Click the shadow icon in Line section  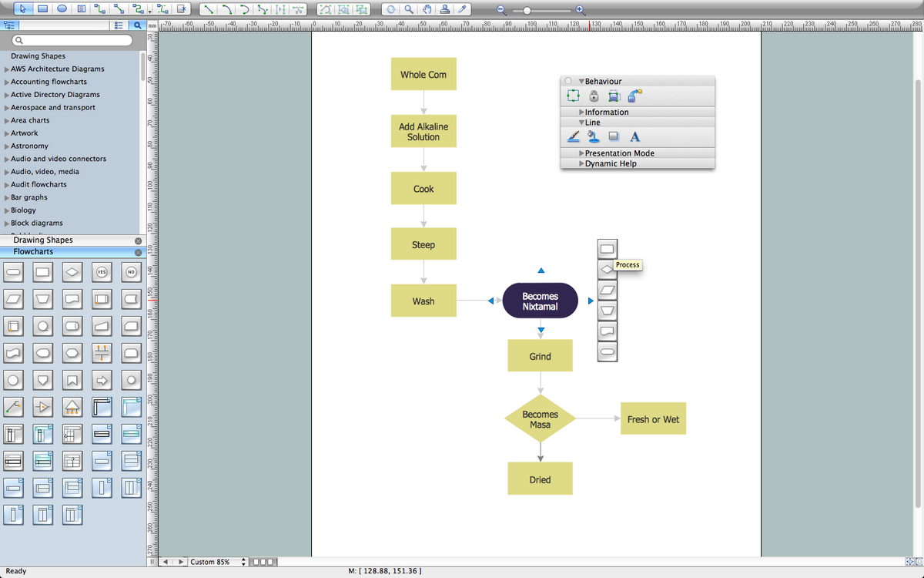pyautogui.click(x=614, y=137)
